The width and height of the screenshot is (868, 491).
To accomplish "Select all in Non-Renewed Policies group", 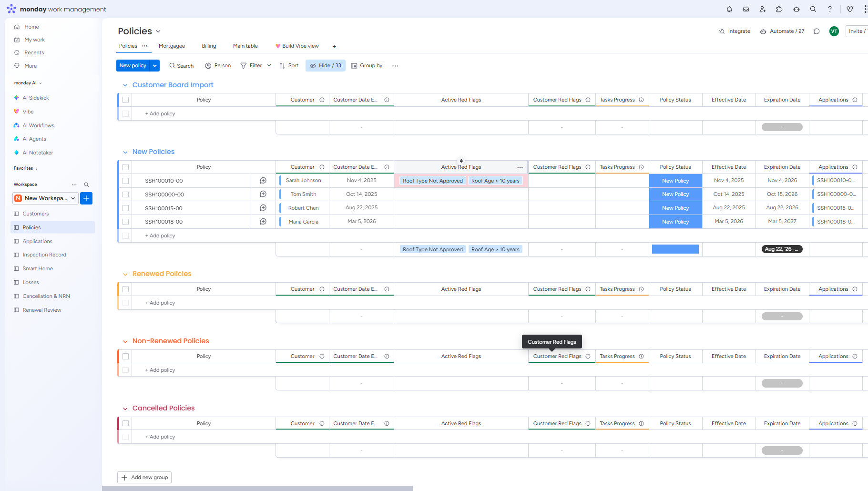I will click(125, 357).
